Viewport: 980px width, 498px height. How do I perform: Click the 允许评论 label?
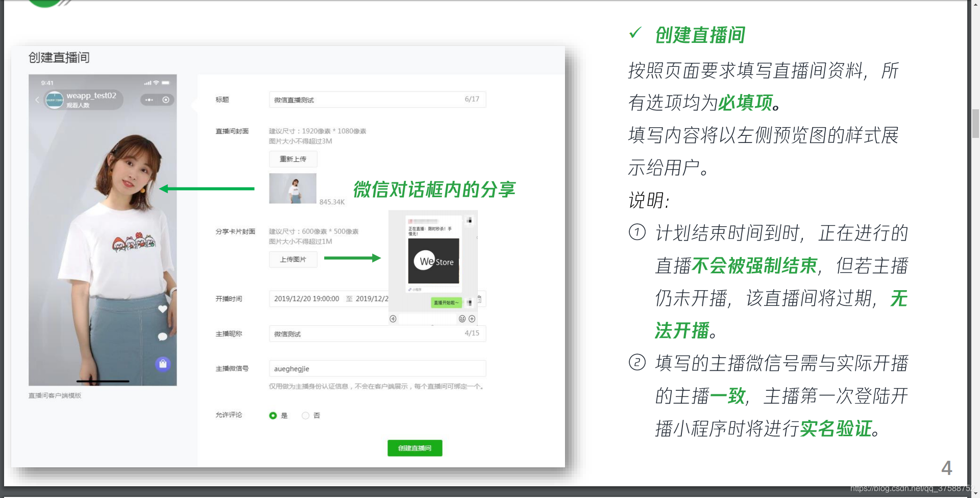229,415
